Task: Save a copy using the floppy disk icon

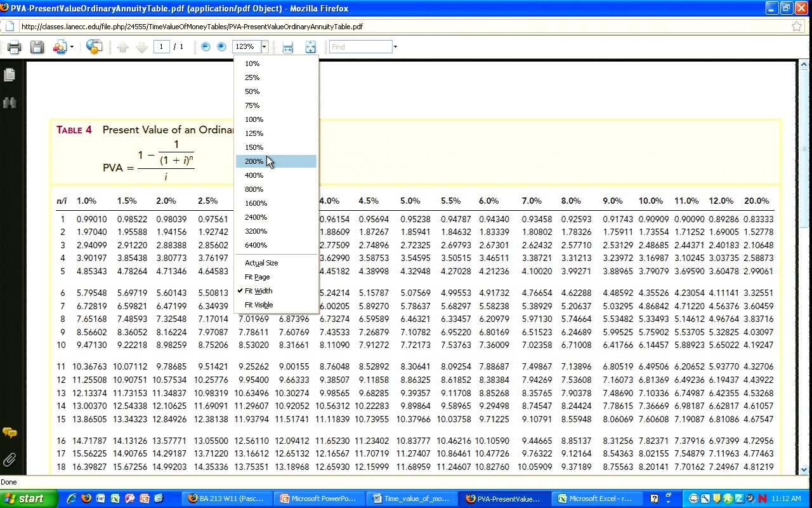Action: [37, 47]
